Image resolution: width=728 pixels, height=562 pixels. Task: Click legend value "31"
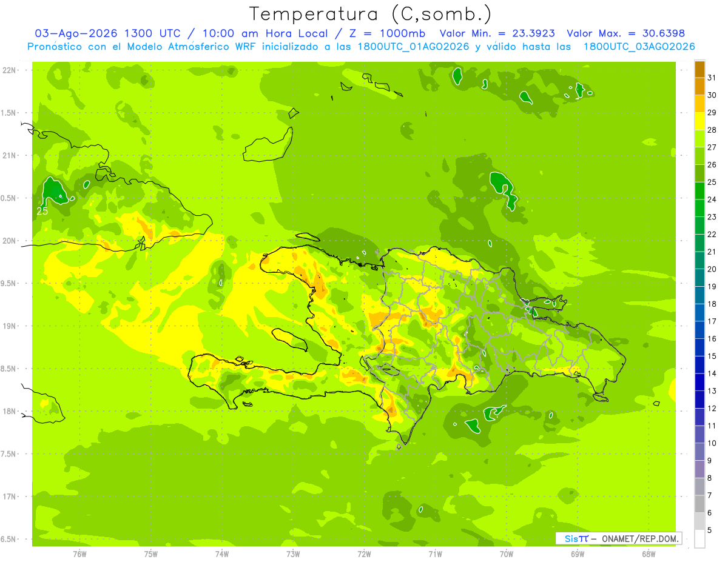[x=712, y=78]
